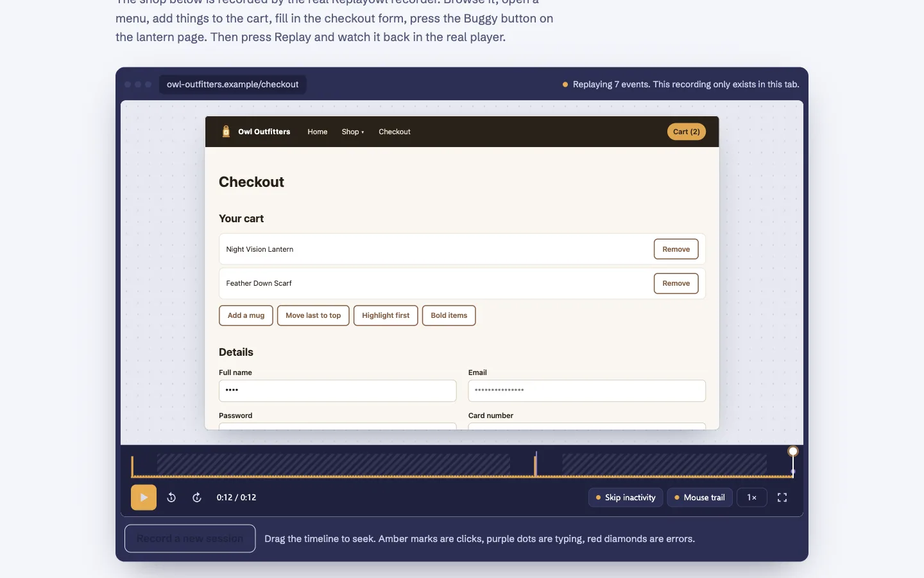Click the orange play button

(x=144, y=498)
